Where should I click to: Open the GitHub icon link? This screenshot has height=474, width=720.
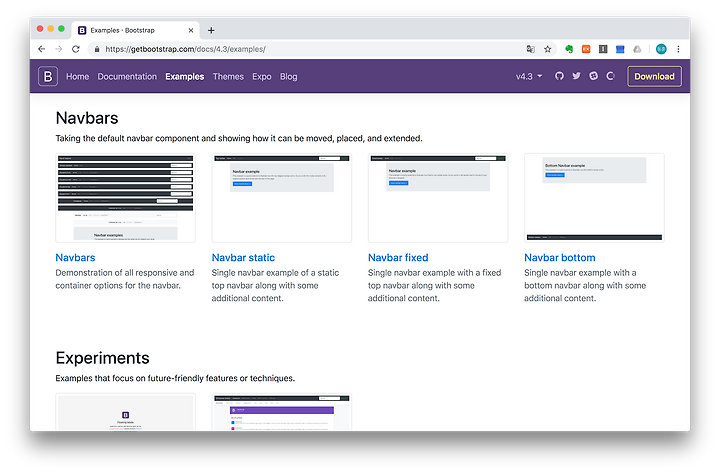559,76
